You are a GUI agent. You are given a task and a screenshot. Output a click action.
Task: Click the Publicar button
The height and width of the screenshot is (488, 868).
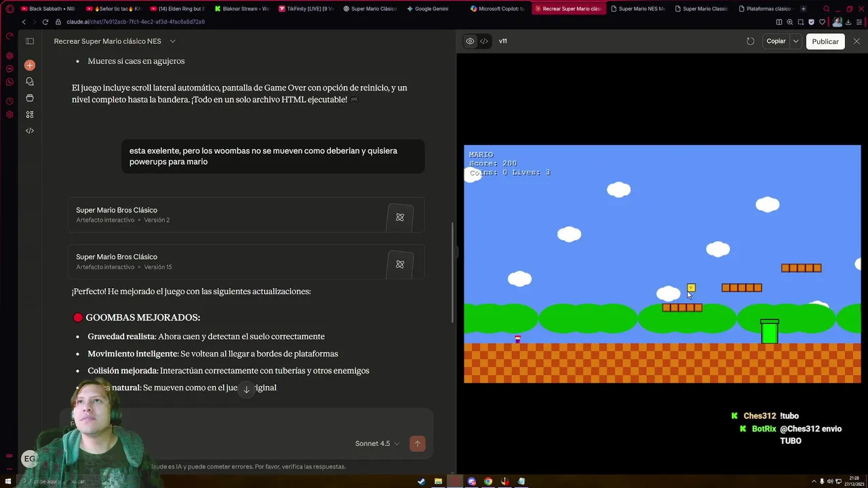tap(825, 41)
